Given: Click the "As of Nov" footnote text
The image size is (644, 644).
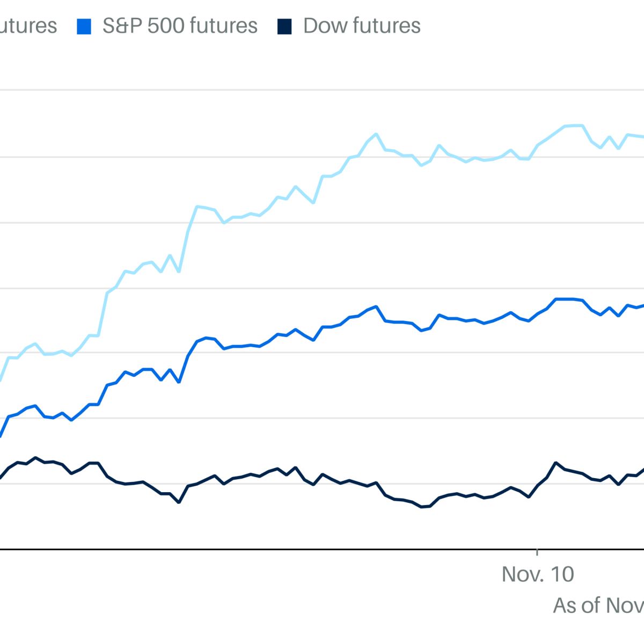Looking at the screenshot, I should [x=598, y=605].
